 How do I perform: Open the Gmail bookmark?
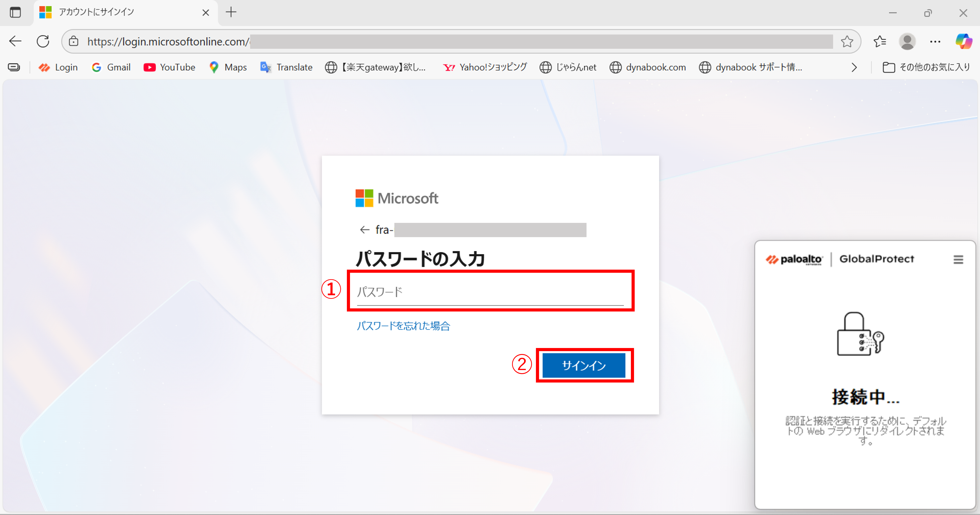(111, 68)
